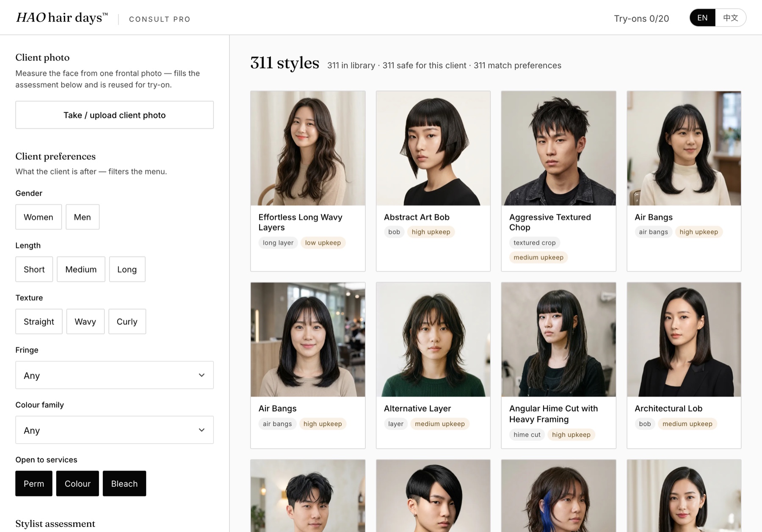Choose Short length option
The width and height of the screenshot is (762, 532).
34,269
